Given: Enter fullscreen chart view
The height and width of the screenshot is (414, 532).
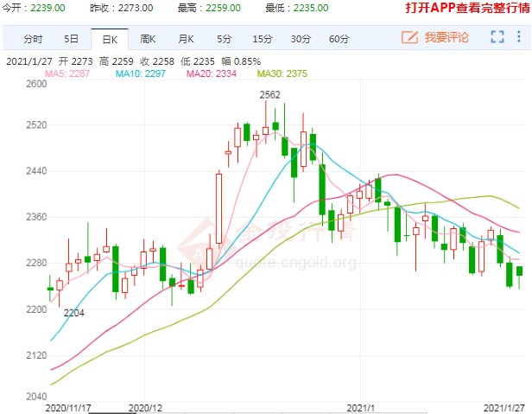Looking at the screenshot, I should tap(497, 36).
